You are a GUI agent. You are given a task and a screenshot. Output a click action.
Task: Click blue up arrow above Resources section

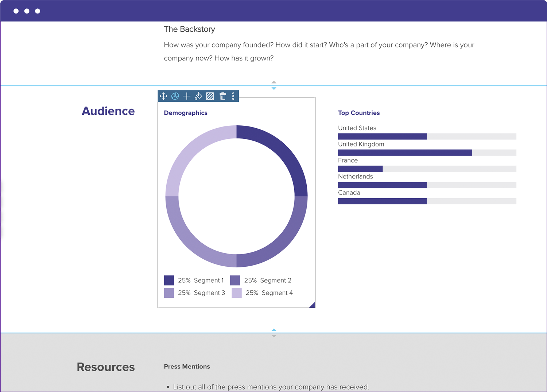tap(274, 330)
